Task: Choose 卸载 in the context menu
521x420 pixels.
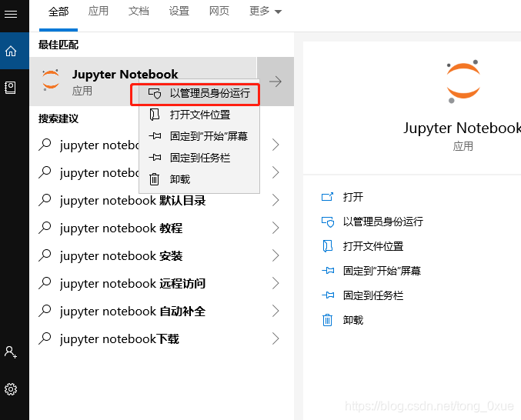Action: pos(199,179)
